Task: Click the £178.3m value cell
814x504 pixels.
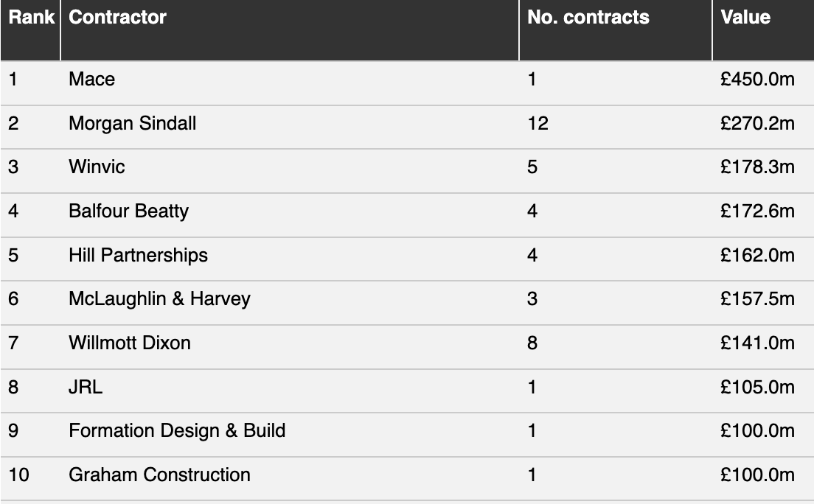Action: [757, 167]
